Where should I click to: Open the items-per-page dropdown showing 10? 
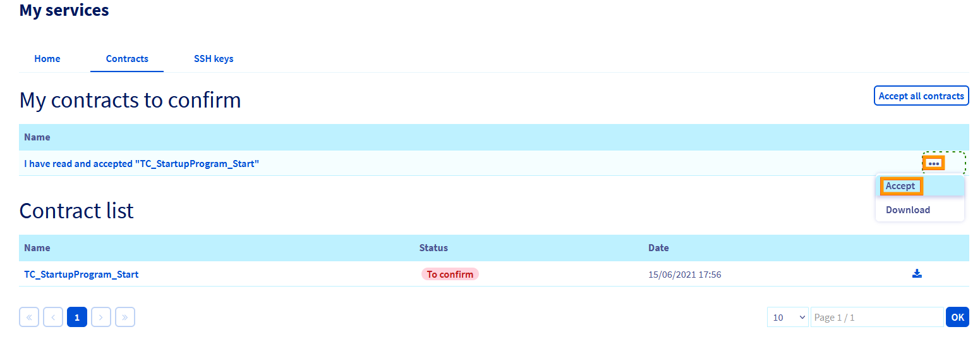pyautogui.click(x=787, y=318)
